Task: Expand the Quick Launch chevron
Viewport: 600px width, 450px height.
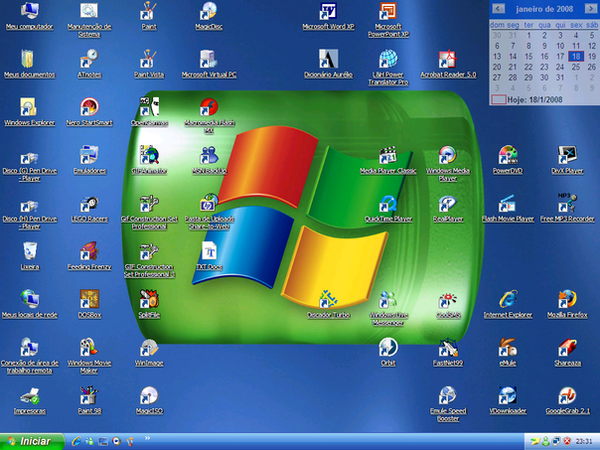Action: (x=147, y=439)
